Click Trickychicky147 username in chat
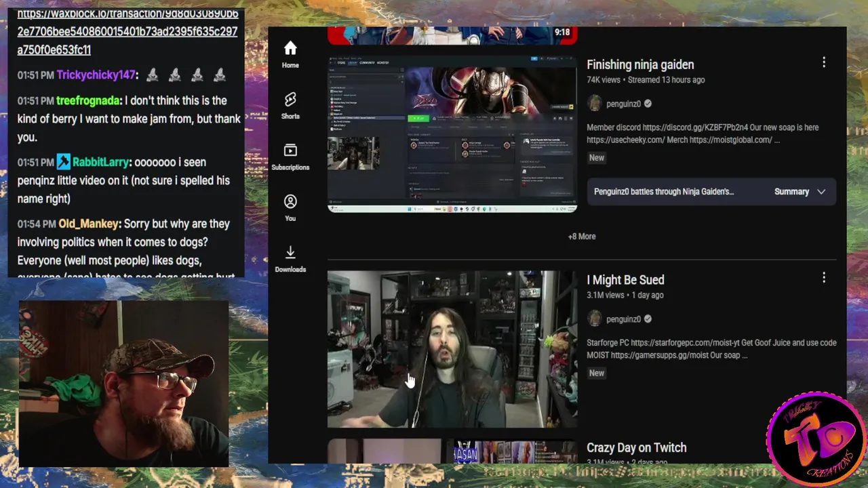868x488 pixels. tap(97, 75)
